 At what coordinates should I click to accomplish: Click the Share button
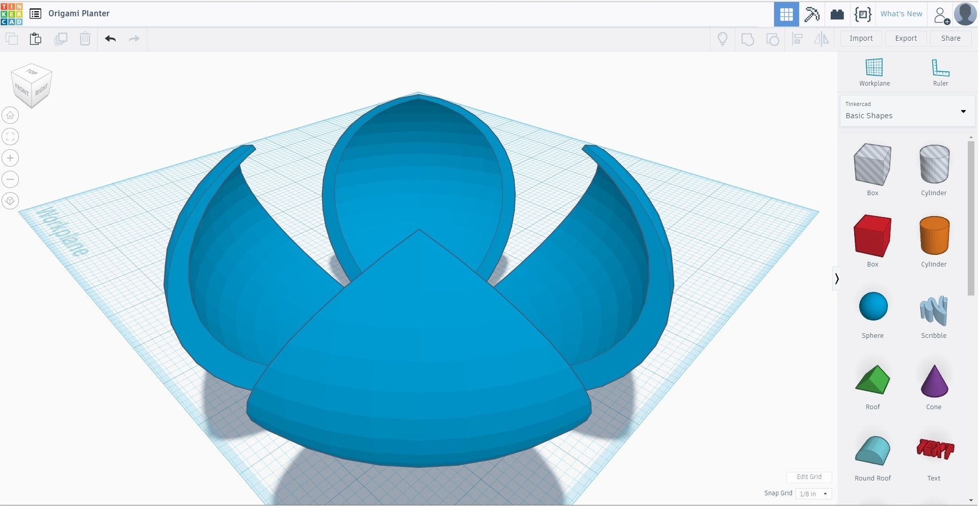click(x=951, y=39)
